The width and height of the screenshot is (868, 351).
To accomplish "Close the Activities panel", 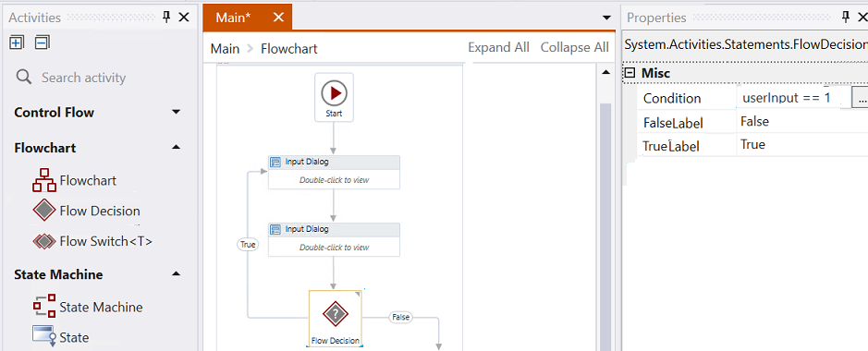I will point(184,18).
